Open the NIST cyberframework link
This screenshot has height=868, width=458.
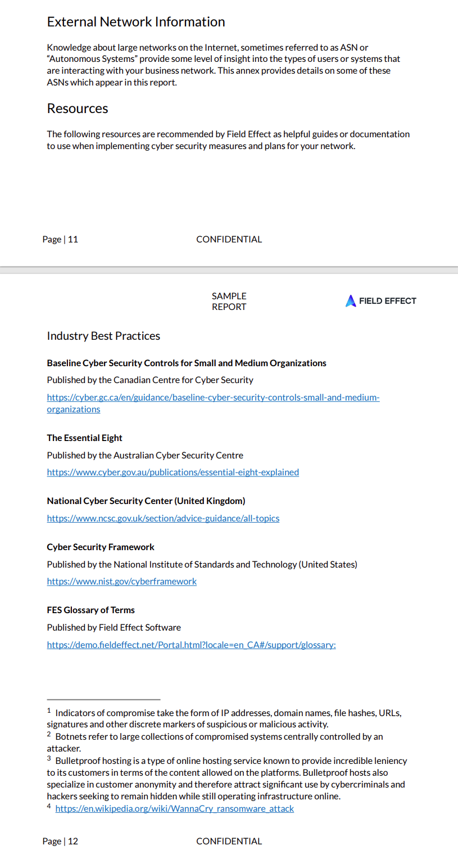pos(121,581)
